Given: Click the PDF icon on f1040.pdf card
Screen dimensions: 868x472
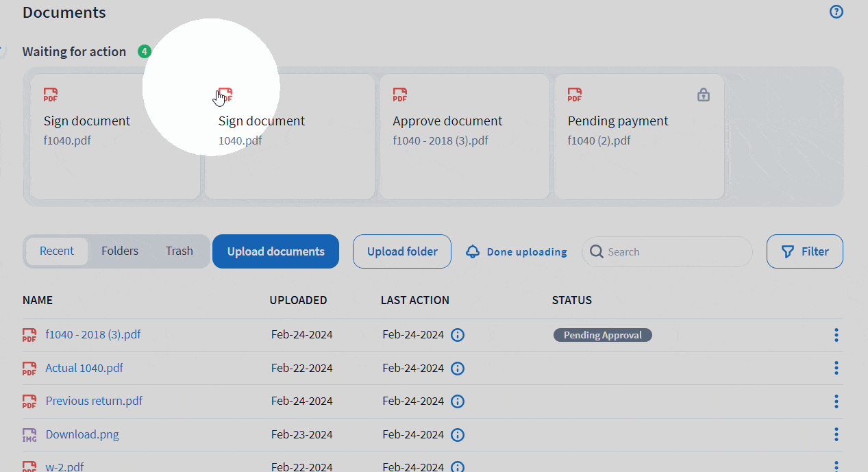Looking at the screenshot, I should point(50,94).
